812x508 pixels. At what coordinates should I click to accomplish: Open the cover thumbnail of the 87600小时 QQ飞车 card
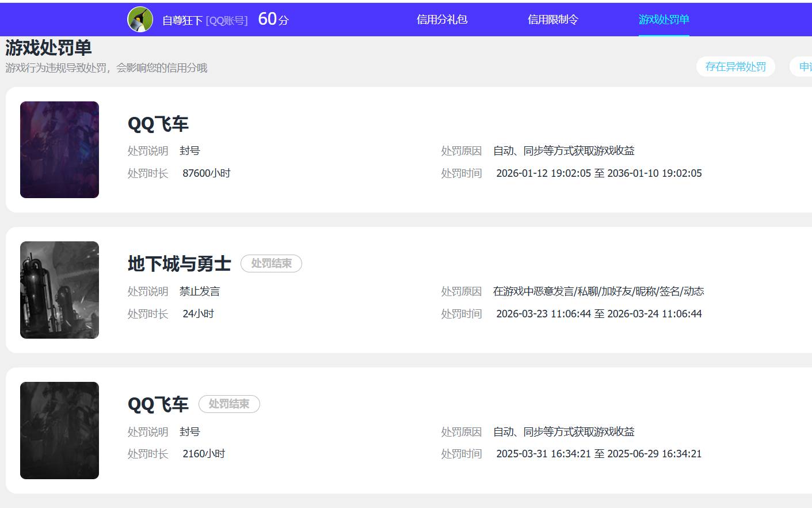[59, 150]
